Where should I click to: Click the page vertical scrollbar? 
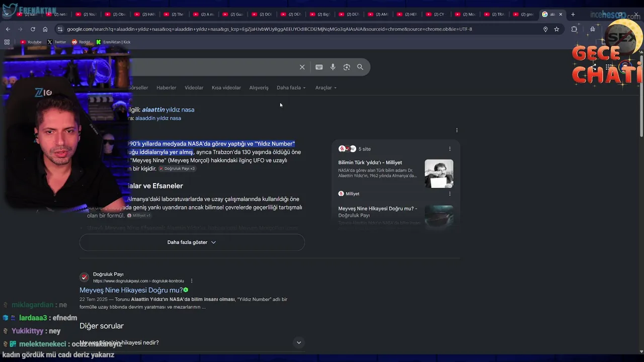(641, 96)
